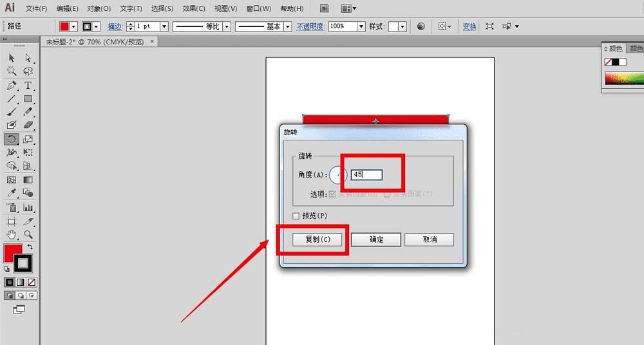Open the 编辑(E) menu
The image size is (644, 345).
68,8
